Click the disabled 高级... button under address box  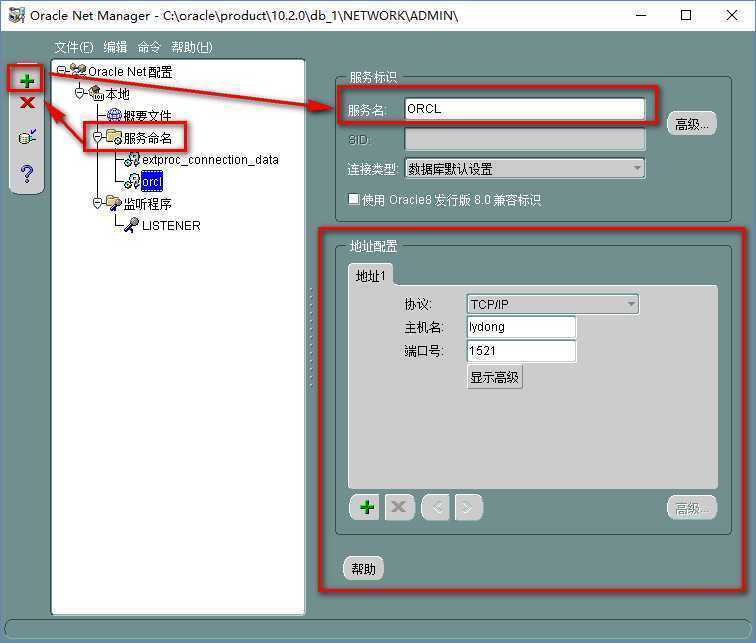[x=692, y=508]
